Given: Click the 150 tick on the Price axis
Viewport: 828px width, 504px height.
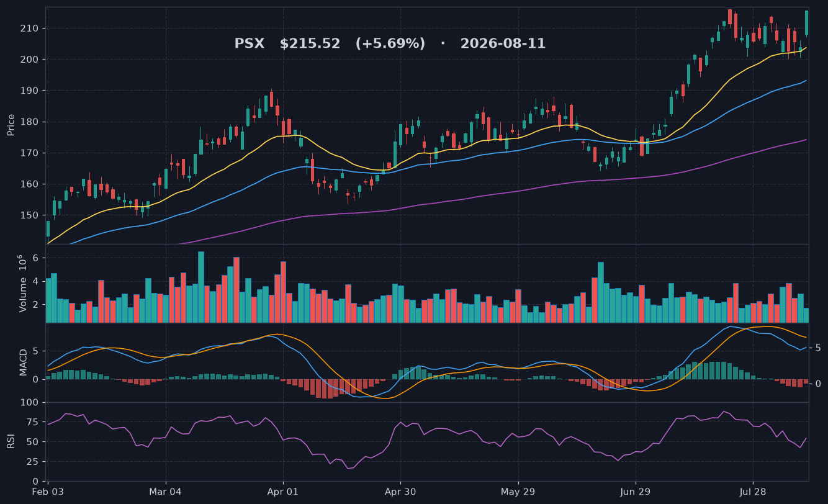Looking at the screenshot, I should [30, 215].
